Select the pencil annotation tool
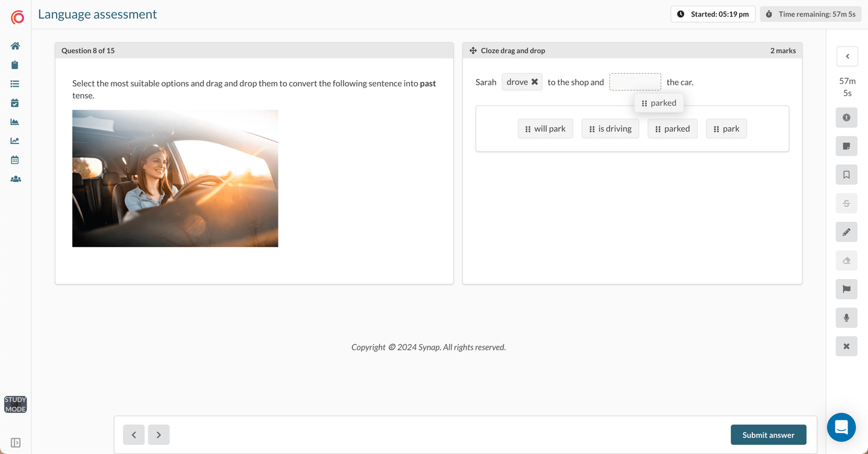 [846, 232]
